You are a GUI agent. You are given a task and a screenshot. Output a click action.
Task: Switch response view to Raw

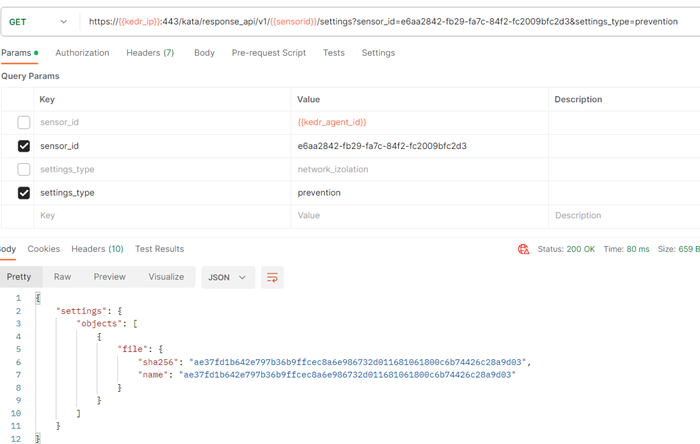(62, 277)
